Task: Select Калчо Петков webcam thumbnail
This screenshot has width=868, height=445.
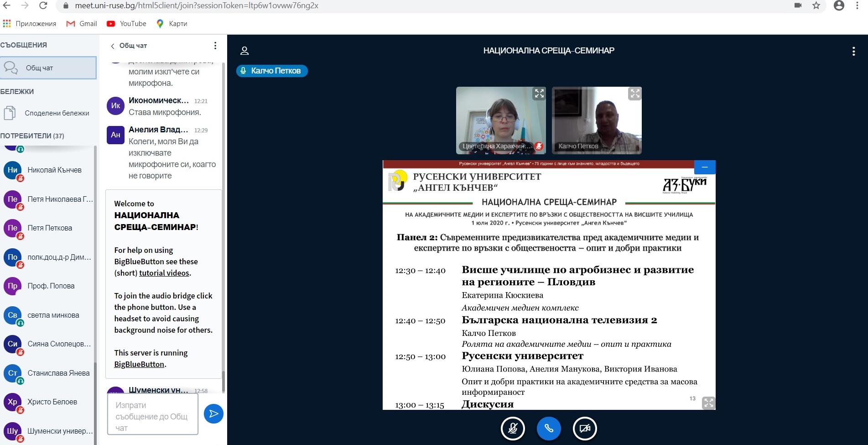Action: 597,120
